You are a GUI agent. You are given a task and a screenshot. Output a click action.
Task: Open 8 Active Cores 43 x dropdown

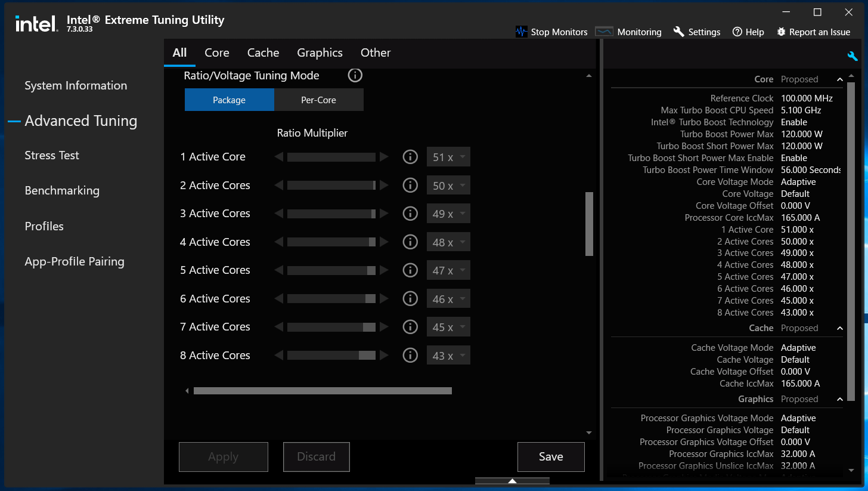(x=448, y=356)
